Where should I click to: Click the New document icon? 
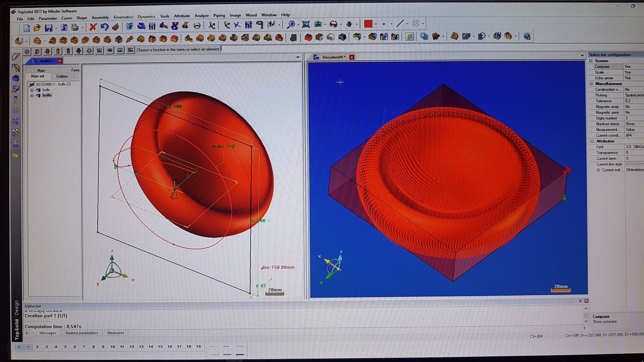coord(27,28)
